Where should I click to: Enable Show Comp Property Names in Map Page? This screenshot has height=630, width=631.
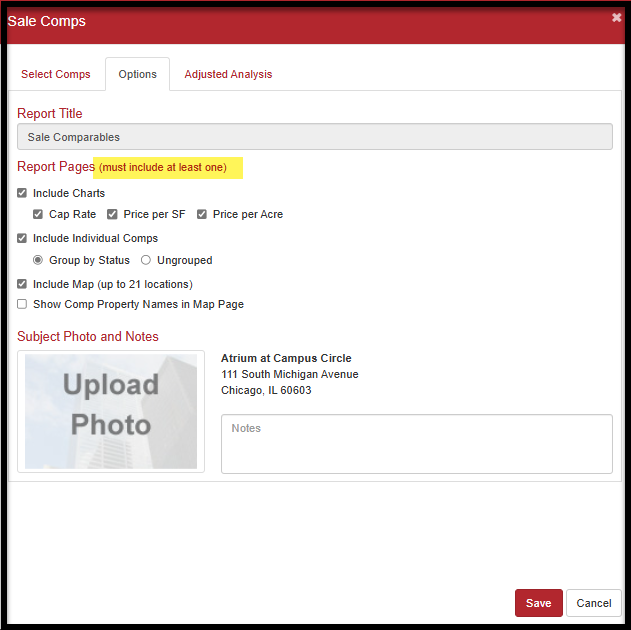[22, 304]
